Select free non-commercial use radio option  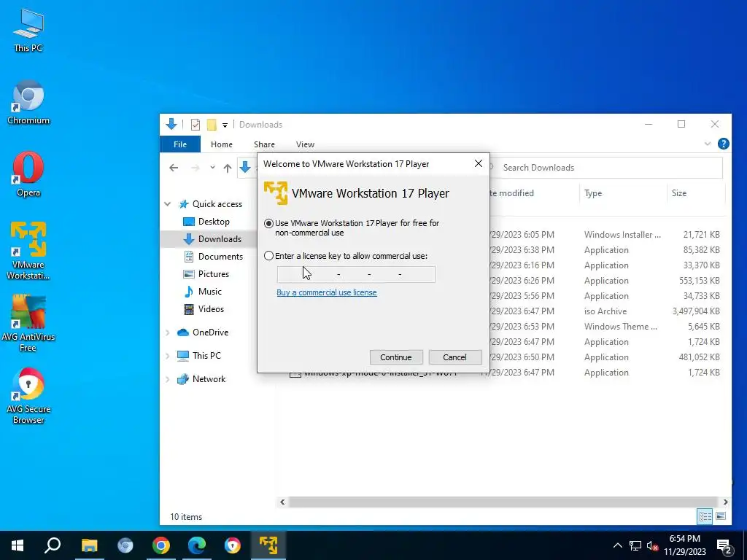click(x=268, y=223)
